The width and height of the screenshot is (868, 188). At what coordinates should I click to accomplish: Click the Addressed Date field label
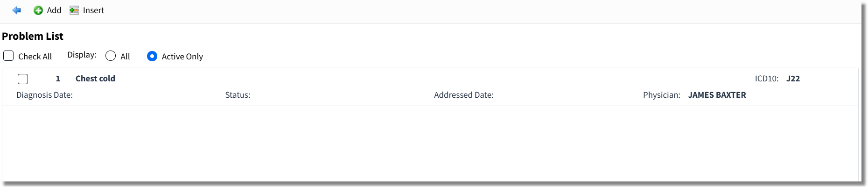(x=463, y=95)
